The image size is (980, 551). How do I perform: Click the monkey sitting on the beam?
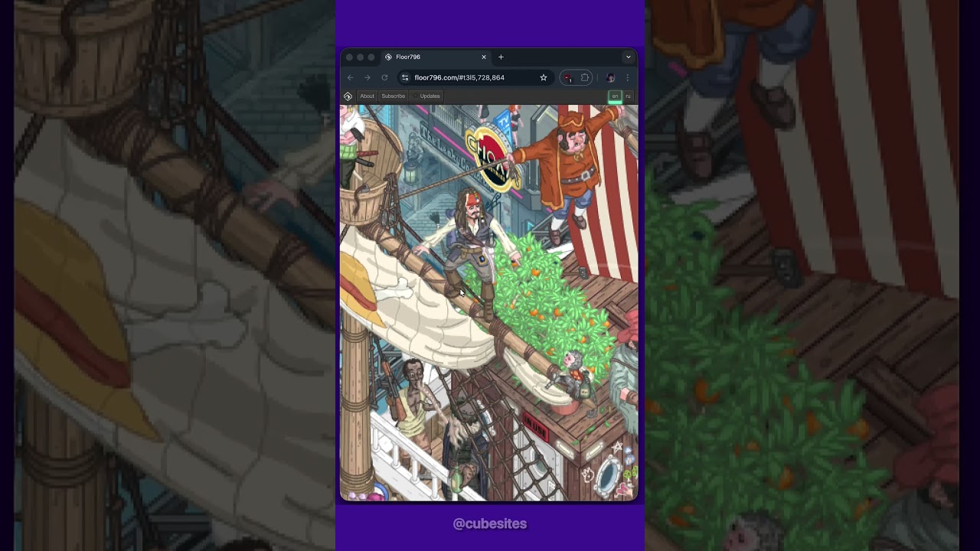(x=576, y=375)
